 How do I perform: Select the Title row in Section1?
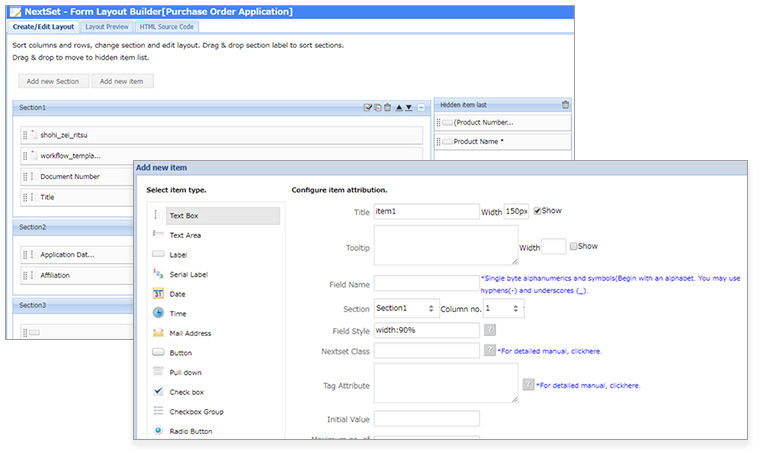tap(77, 197)
